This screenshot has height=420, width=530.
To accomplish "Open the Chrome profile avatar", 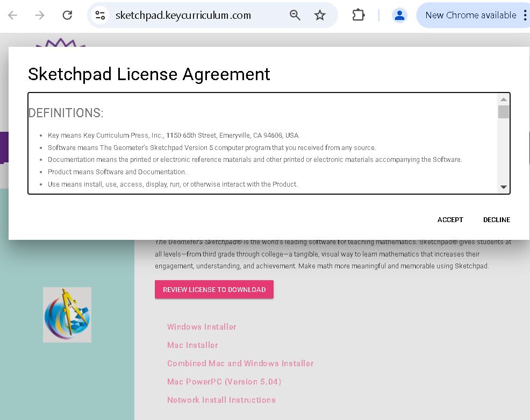I will click(399, 15).
